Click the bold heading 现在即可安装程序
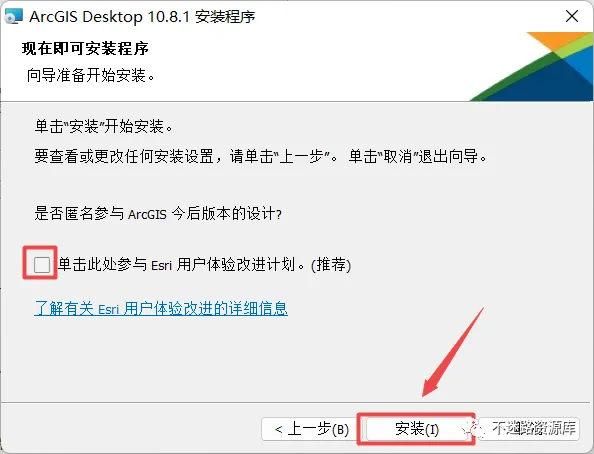Viewport: 594px width, 454px height. [85, 49]
